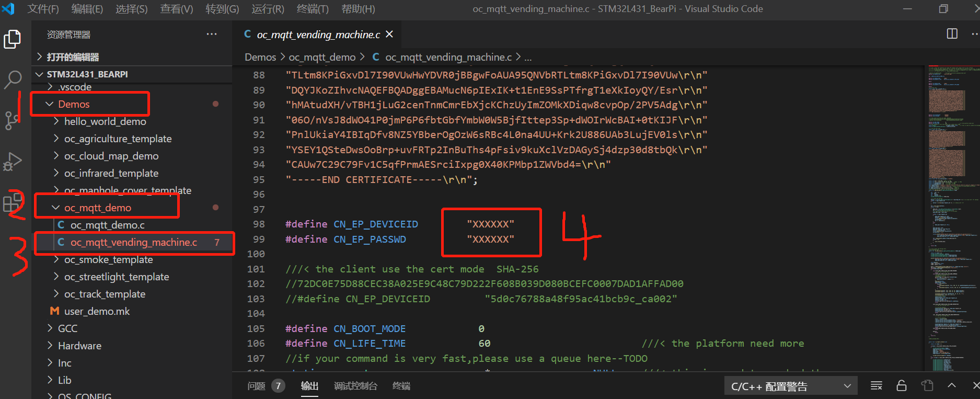Open the 文件(F) menu

tap(43, 9)
